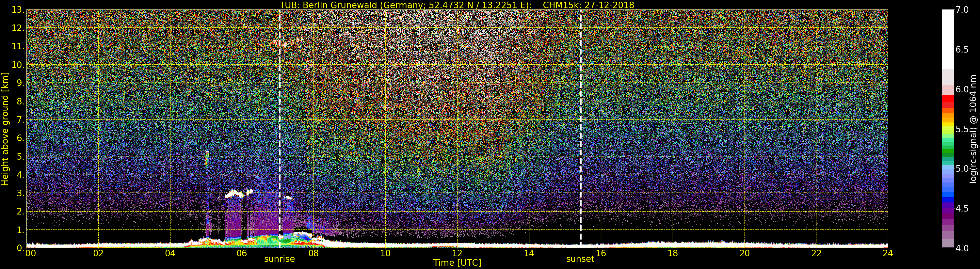Click the white cloud layer near 3 km at 06 UTC
Viewport: 980px width, 269px height.
pos(238,193)
